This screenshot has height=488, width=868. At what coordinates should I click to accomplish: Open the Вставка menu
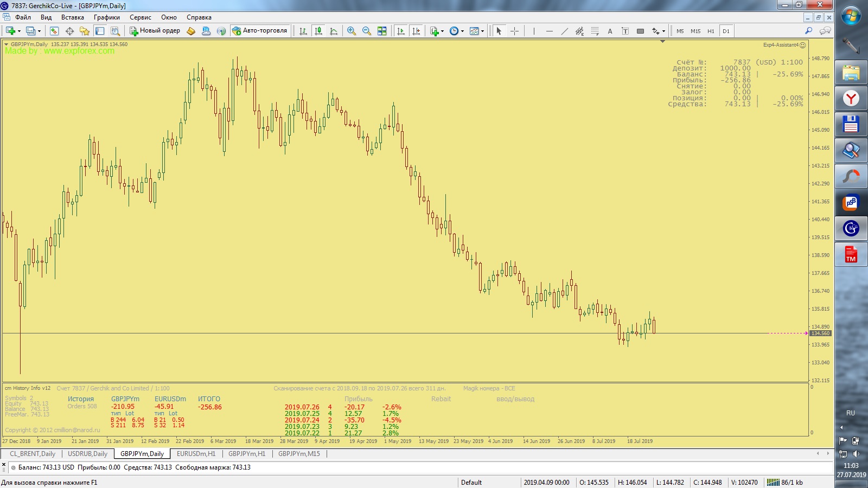point(73,17)
